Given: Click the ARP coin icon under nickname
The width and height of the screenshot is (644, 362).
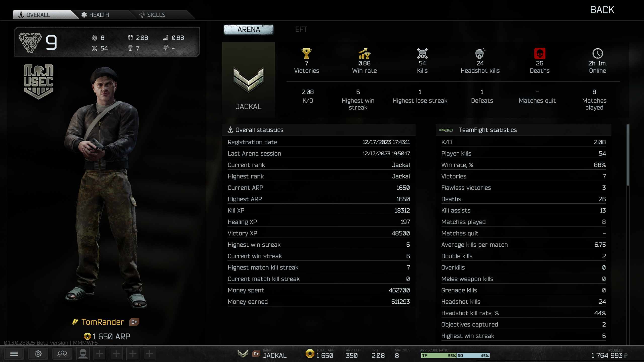Looking at the screenshot, I should coord(87,336).
